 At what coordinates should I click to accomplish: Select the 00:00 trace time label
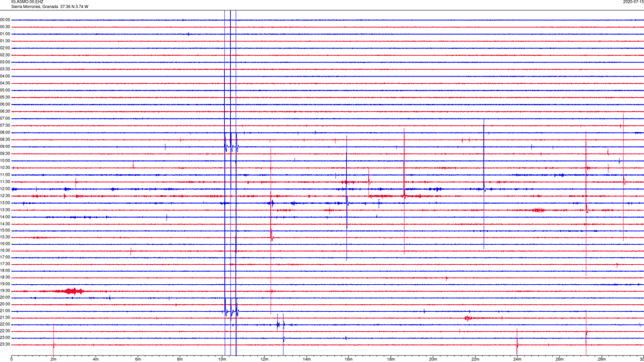5,20
